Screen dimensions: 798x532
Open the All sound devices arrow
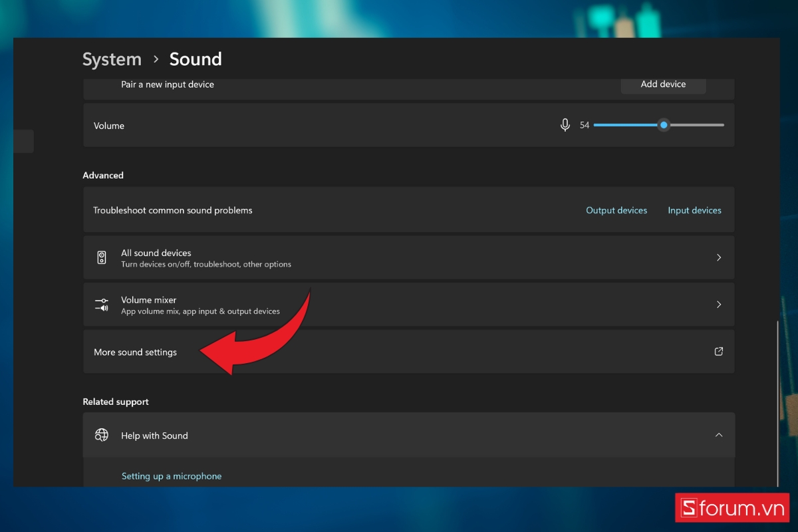coord(719,257)
